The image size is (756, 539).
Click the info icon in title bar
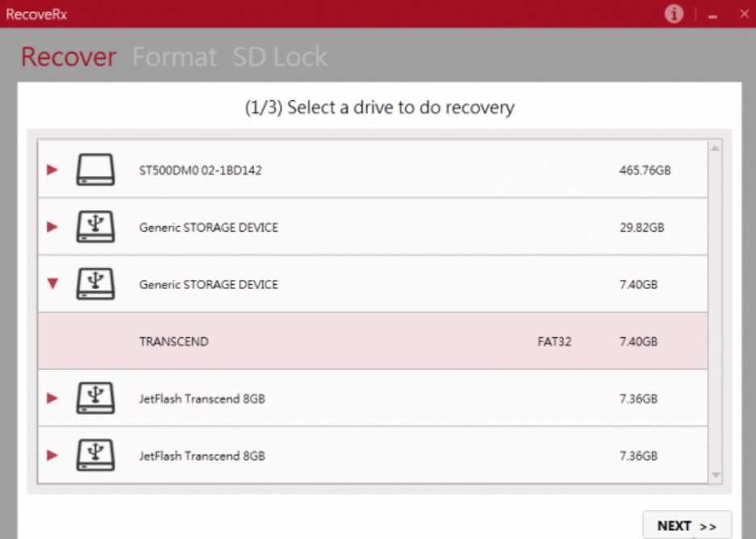click(674, 14)
